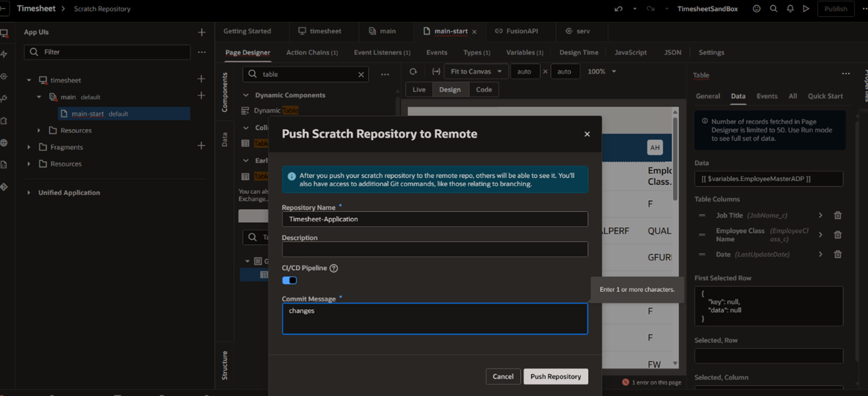Click the Repository Name input field
Image resolution: width=868 pixels, height=396 pixels.
click(434, 219)
